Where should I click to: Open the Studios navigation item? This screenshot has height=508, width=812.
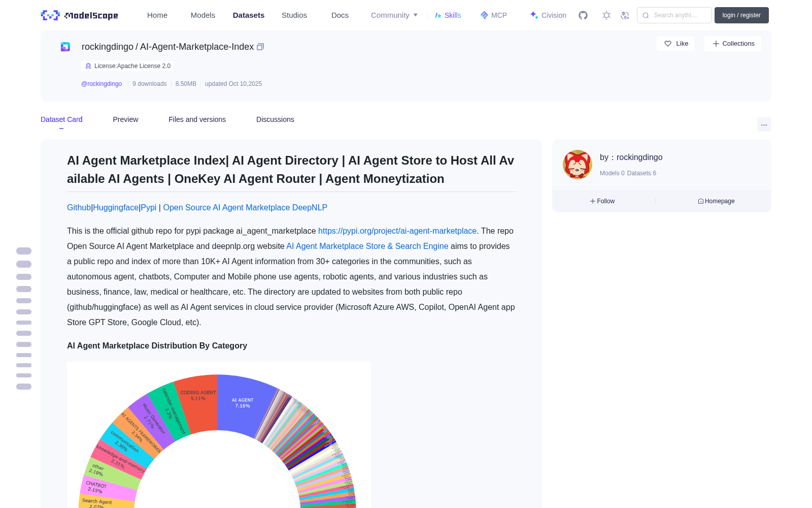294,15
